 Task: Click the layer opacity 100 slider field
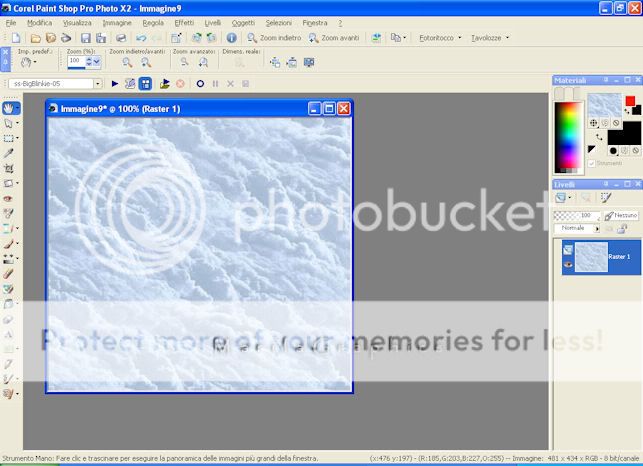pos(577,215)
